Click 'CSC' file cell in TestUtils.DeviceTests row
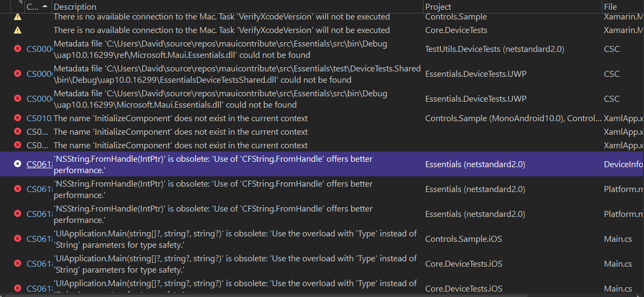This screenshot has height=297, width=644. point(612,49)
